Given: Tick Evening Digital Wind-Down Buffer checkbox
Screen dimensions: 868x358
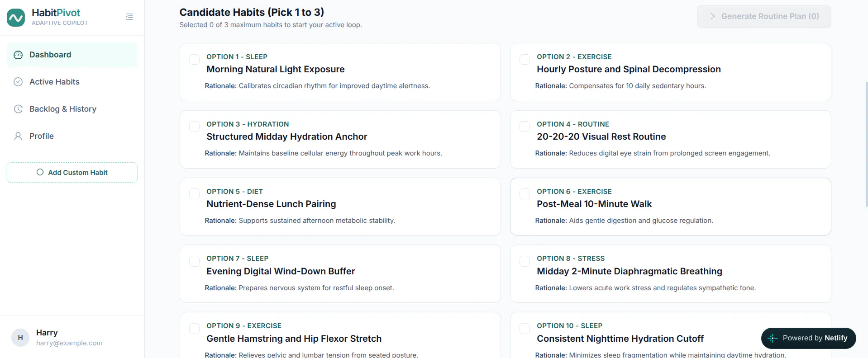Looking at the screenshot, I should (194, 261).
